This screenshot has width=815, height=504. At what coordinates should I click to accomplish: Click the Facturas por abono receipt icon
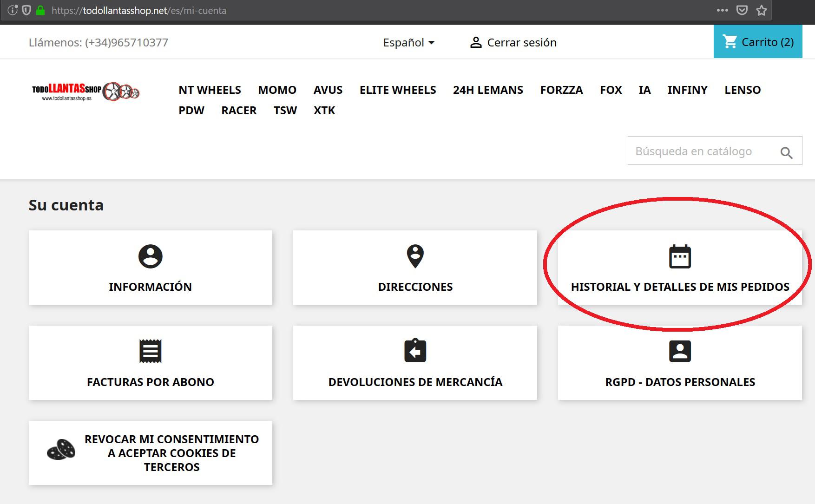[150, 351]
